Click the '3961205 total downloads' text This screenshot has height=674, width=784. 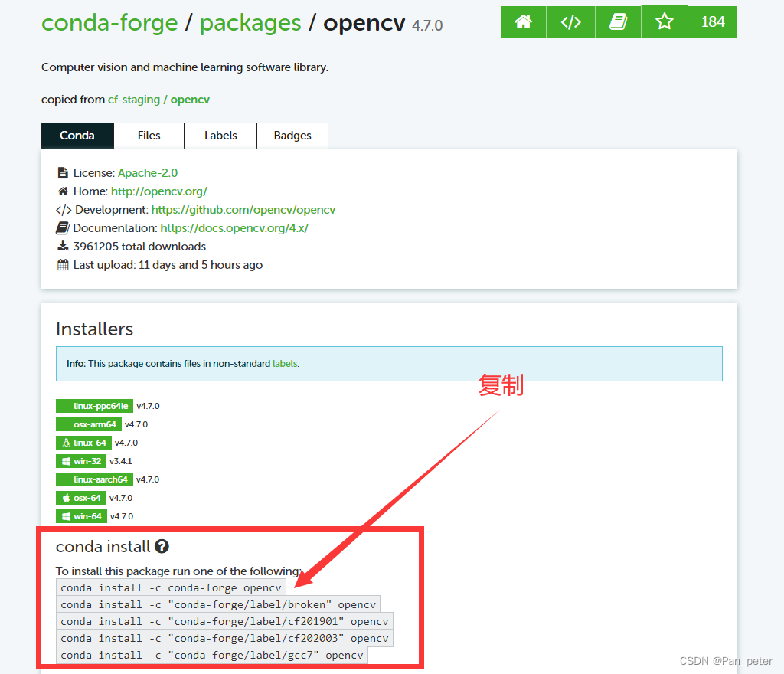coord(139,247)
